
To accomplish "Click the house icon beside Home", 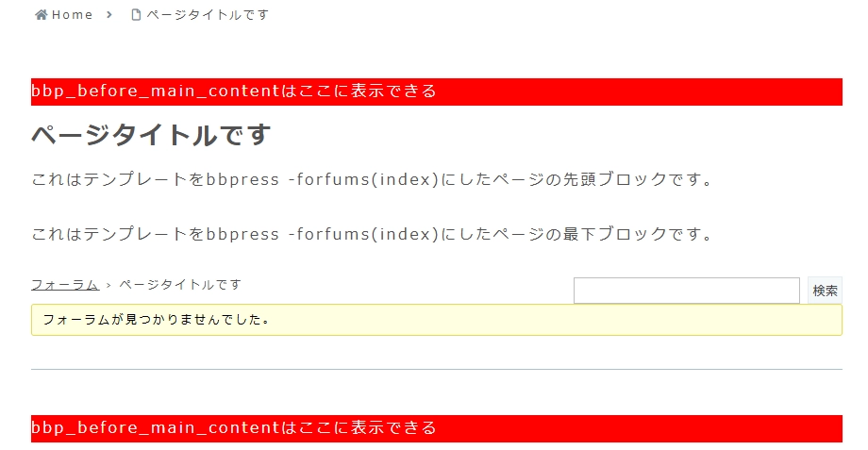I will point(41,15).
